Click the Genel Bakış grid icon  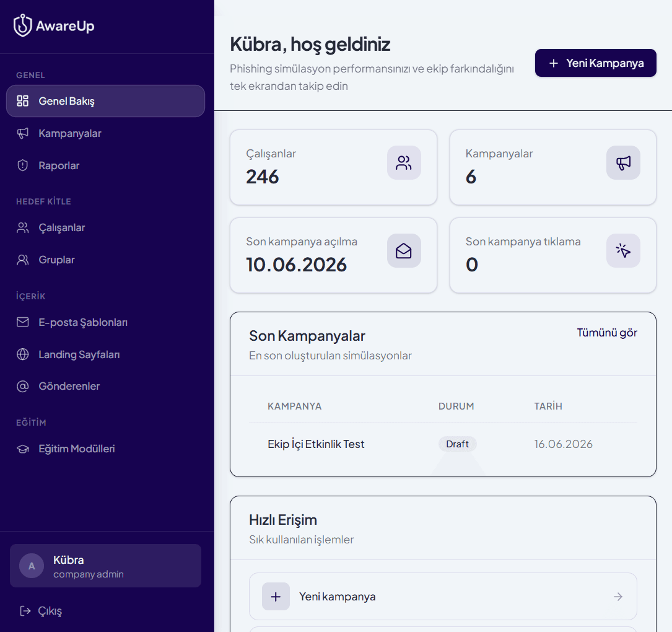(23, 101)
